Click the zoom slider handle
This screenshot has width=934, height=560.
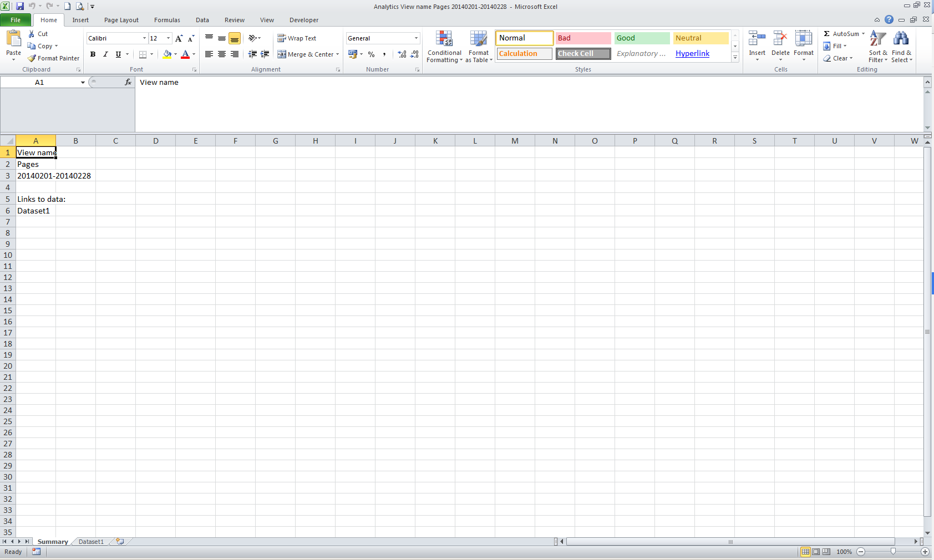click(893, 552)
